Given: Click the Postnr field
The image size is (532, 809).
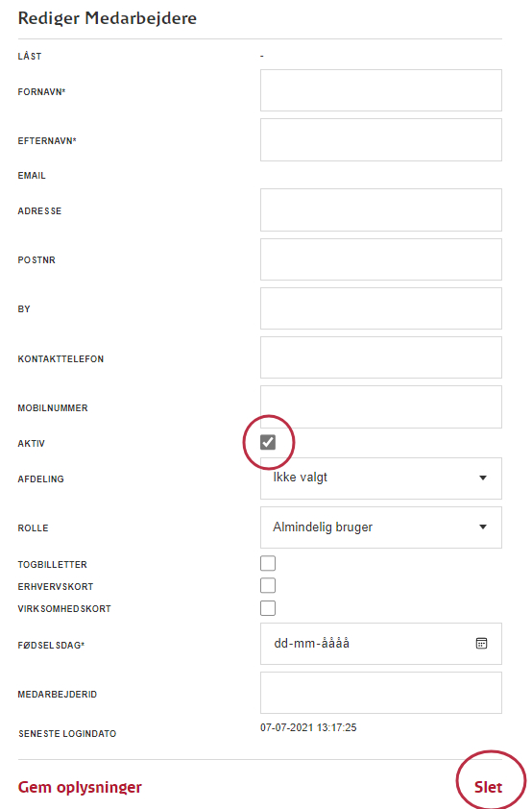Looking at the screenshot, I should coord(381,259).
